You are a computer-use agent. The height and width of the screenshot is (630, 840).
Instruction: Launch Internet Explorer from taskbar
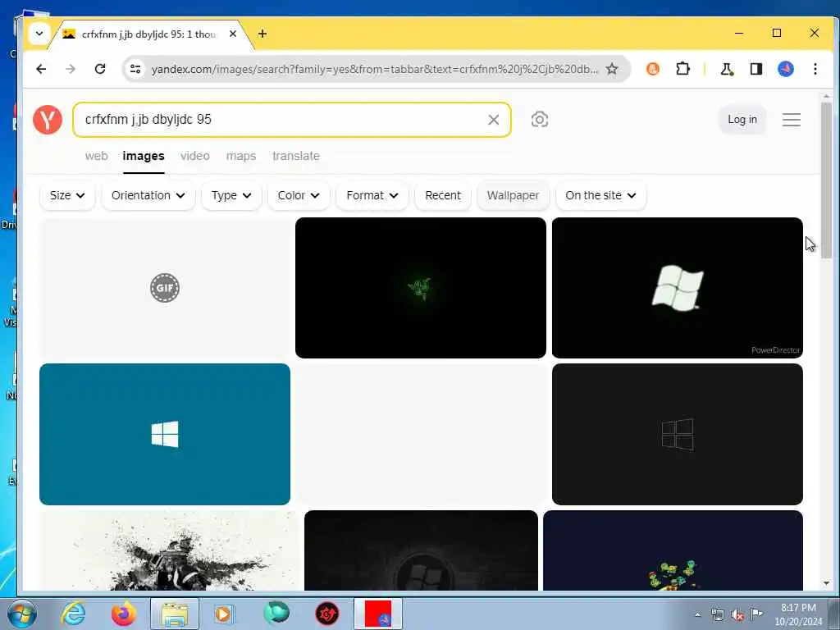click(x=73, y=614)
